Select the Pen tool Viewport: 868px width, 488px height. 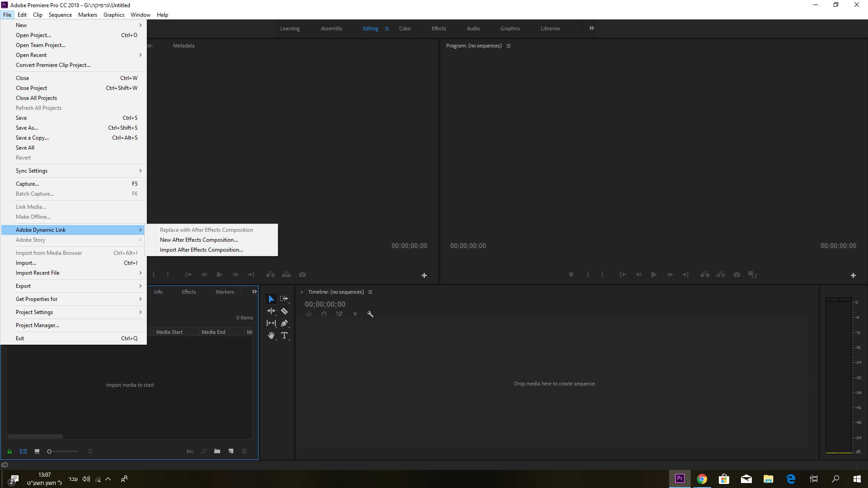(284, 324)
